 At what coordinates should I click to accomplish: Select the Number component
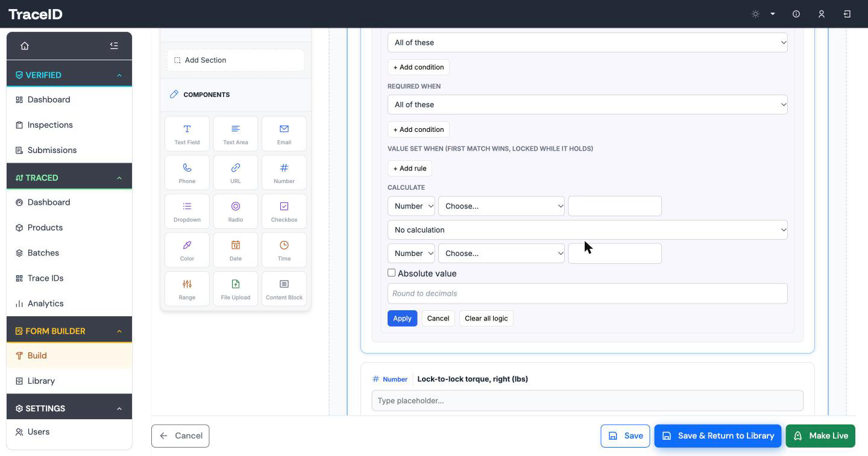[284, 173]
